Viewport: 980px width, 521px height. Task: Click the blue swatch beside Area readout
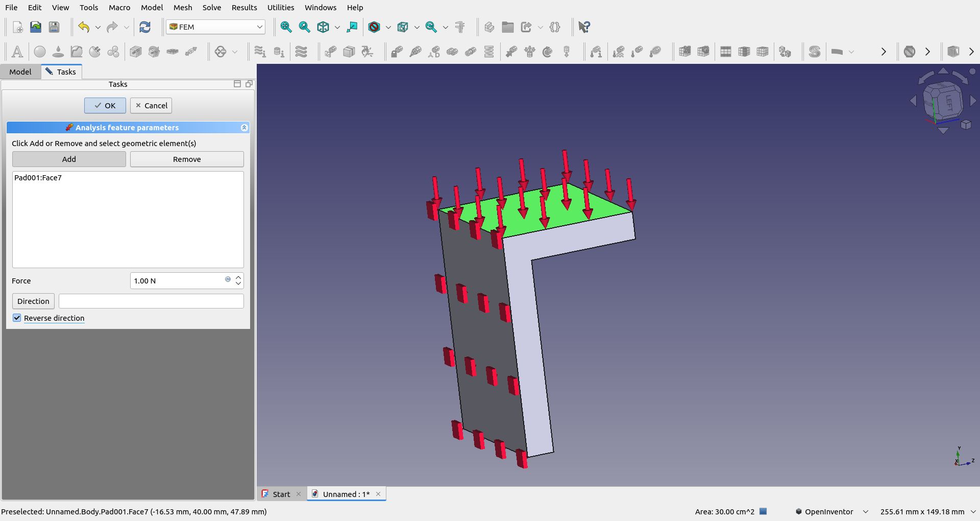[764, 511]
